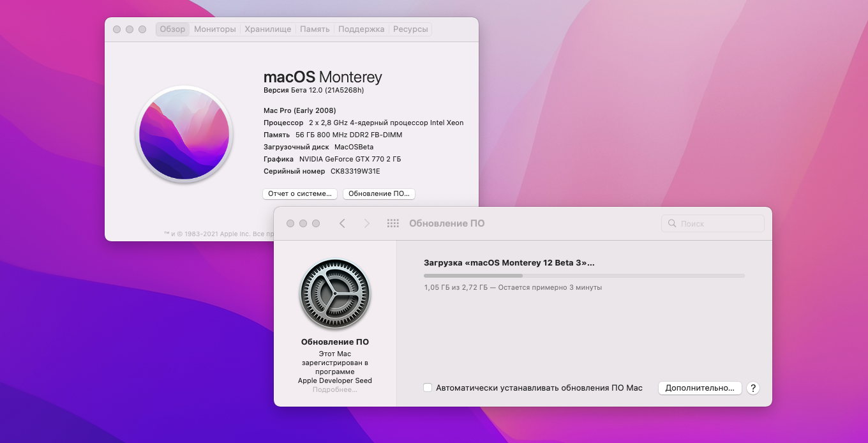The width and height of the screenshot is (868, 443).
Task: Focus the Поиск search field
Action: coord(713,223)
